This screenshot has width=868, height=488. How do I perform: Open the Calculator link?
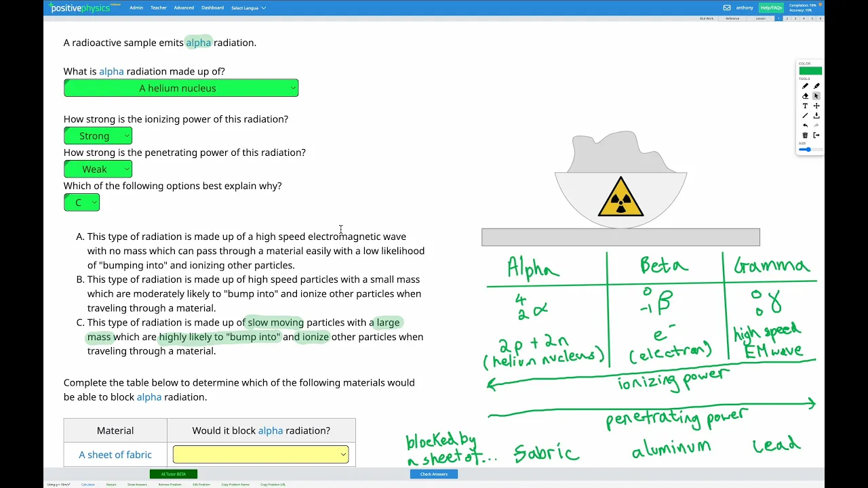[88, 485]
